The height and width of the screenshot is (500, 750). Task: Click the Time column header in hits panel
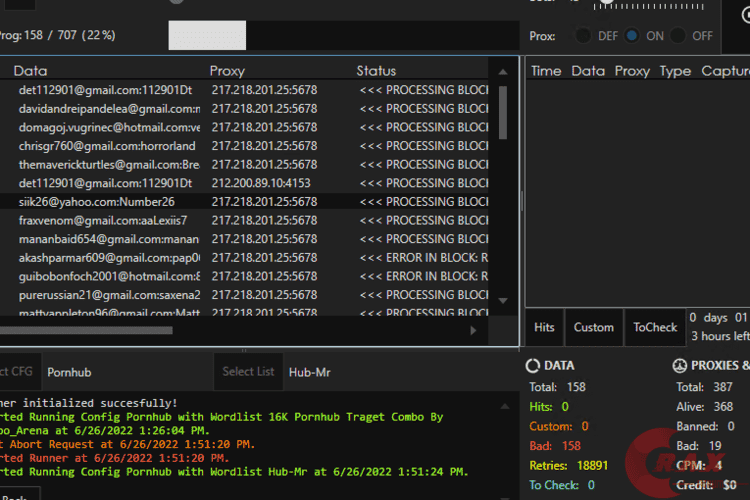546,71
